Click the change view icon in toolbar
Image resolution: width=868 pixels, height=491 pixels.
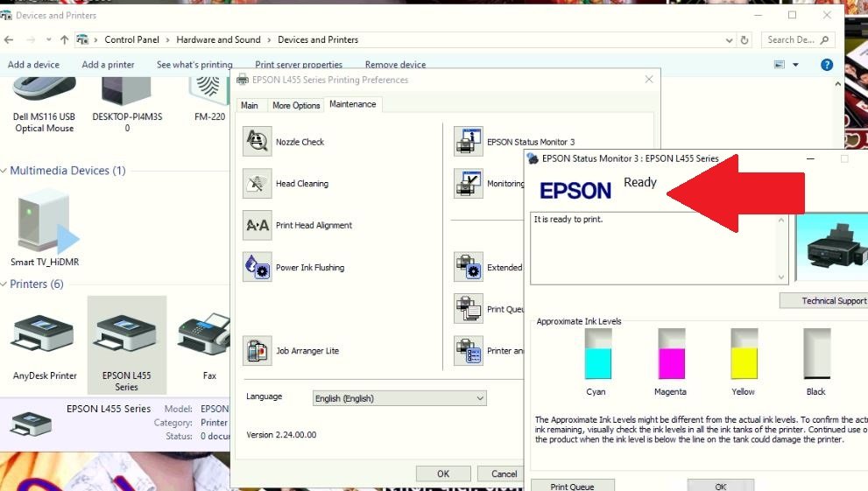coord(780,65)
